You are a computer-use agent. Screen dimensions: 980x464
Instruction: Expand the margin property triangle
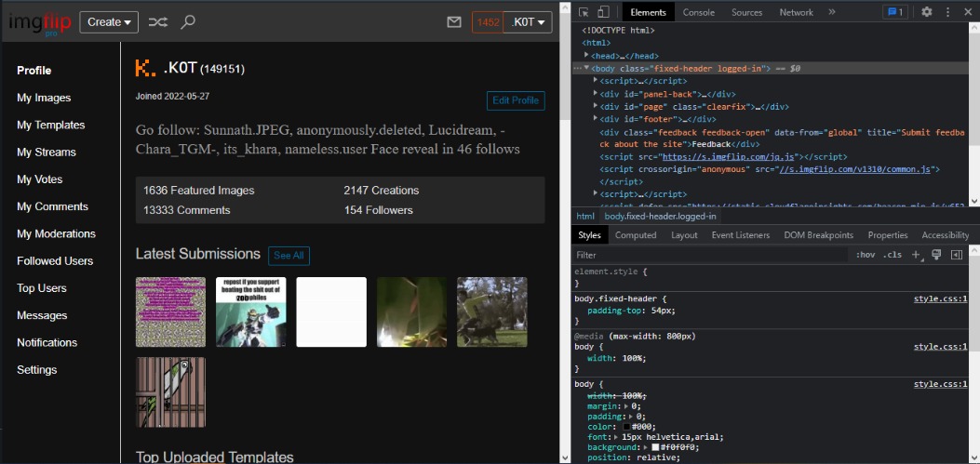(626, 406)
